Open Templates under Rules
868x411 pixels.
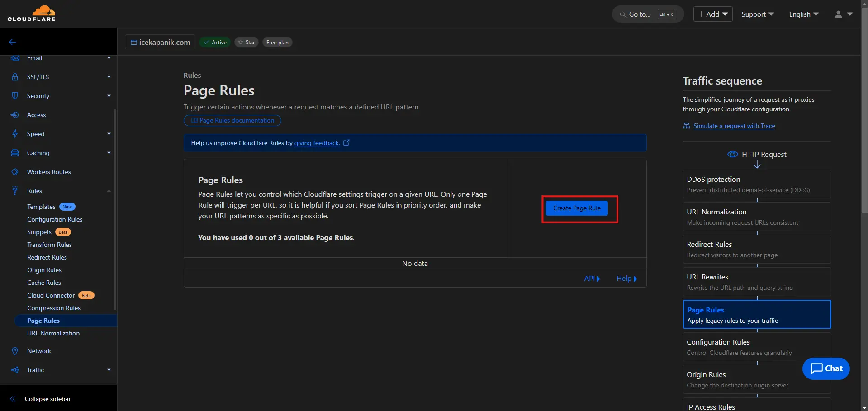point(41,207)
